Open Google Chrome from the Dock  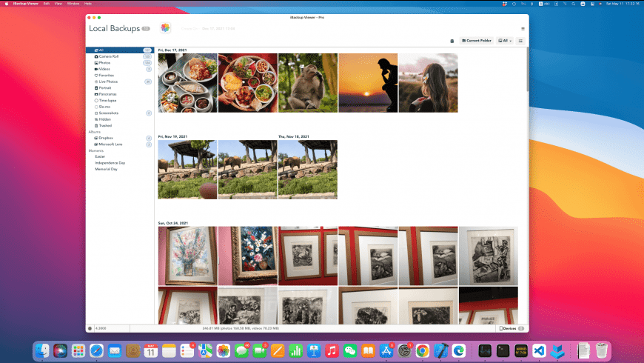click(x=422, y=350)
